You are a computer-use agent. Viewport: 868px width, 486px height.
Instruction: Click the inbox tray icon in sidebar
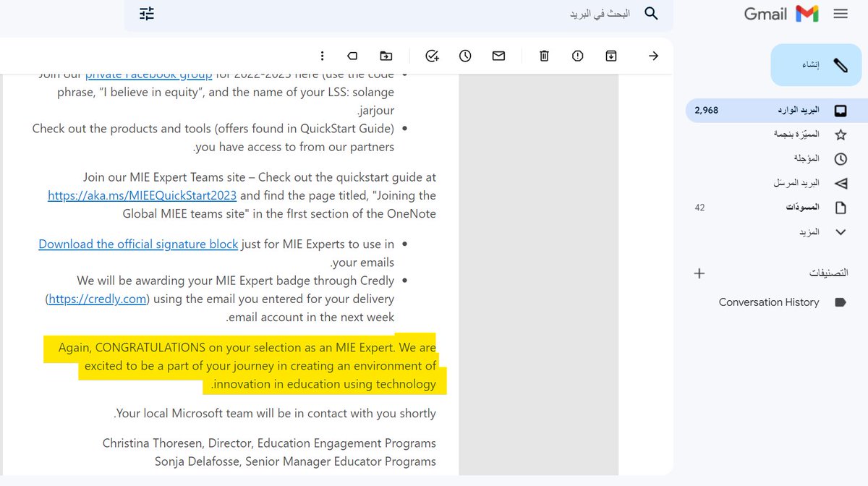coord(841,111)
